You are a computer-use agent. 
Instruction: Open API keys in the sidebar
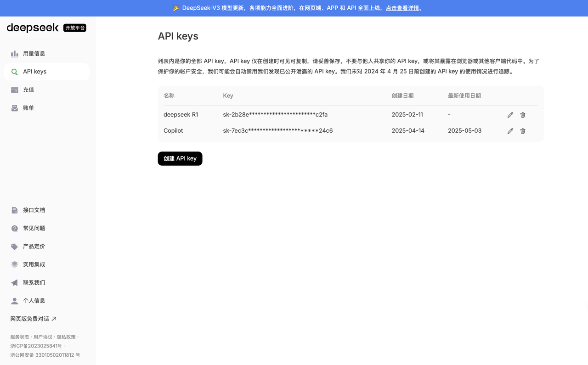point(46,72)
